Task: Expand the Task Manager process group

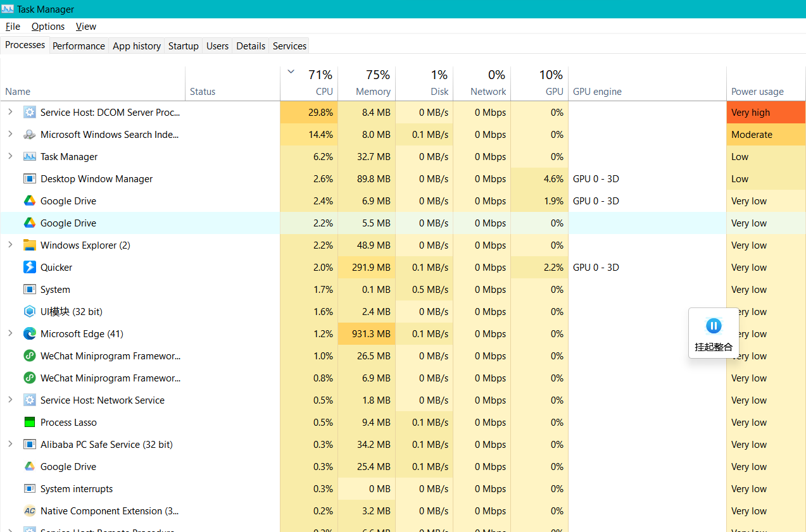Action: [x=10, y=157]
